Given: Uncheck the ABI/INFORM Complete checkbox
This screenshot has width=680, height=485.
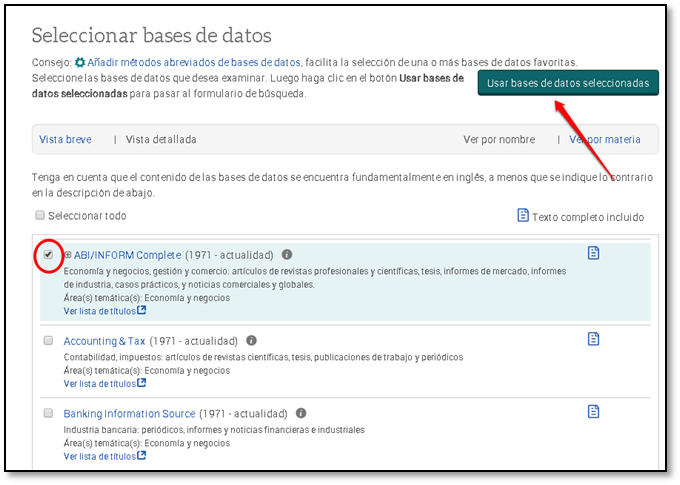Looking at the screenshot, I should 48,255.
